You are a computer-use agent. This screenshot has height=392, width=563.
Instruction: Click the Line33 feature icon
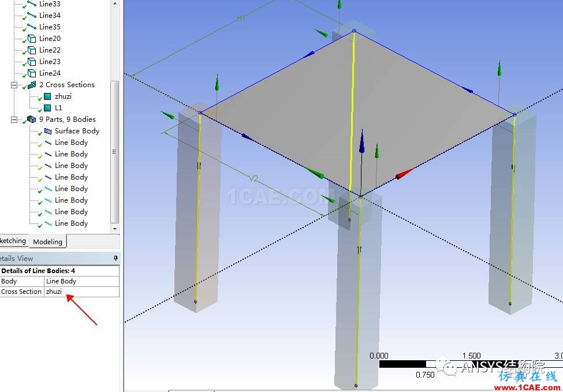(32, 4)
